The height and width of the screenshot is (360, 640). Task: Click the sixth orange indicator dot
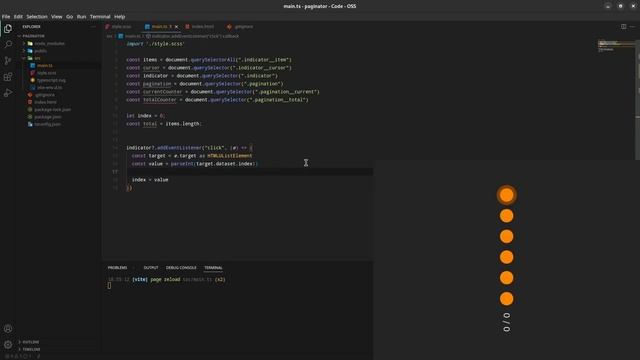click(507, 299)
